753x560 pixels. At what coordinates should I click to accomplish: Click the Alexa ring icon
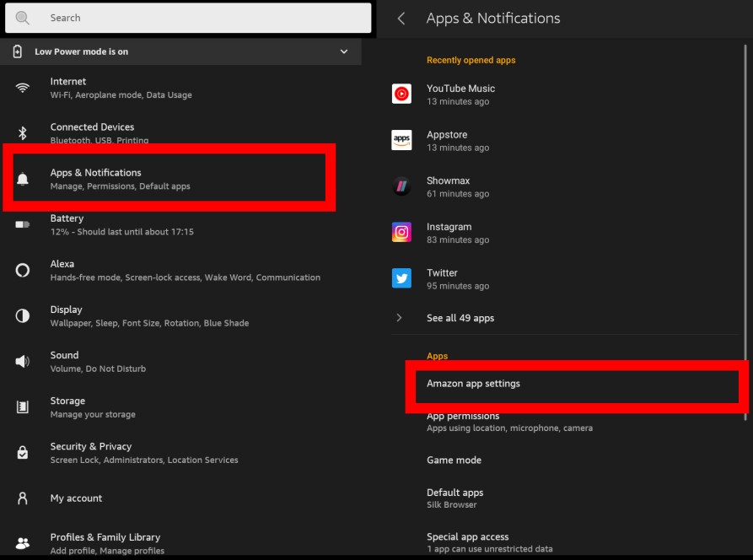click(x=22, y=270)
